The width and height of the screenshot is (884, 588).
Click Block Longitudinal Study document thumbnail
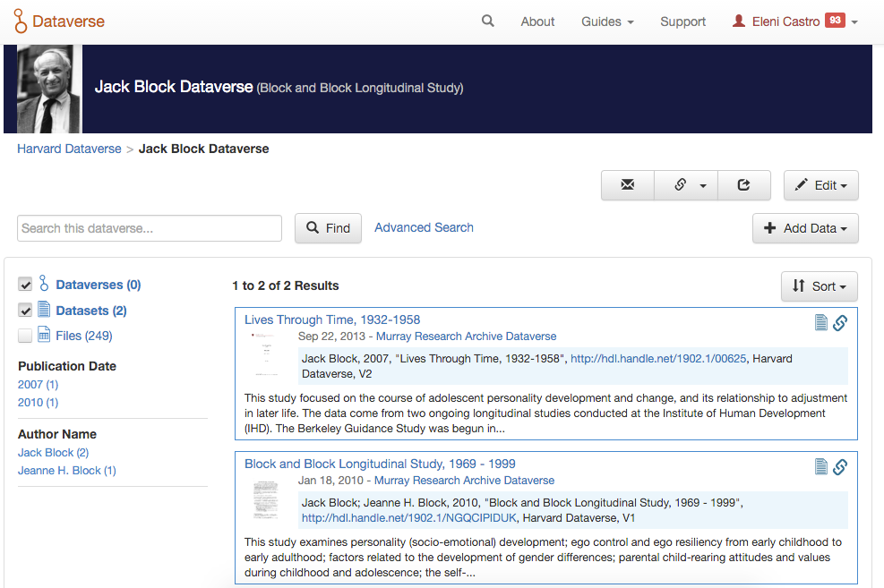click(x=266, y=501)
